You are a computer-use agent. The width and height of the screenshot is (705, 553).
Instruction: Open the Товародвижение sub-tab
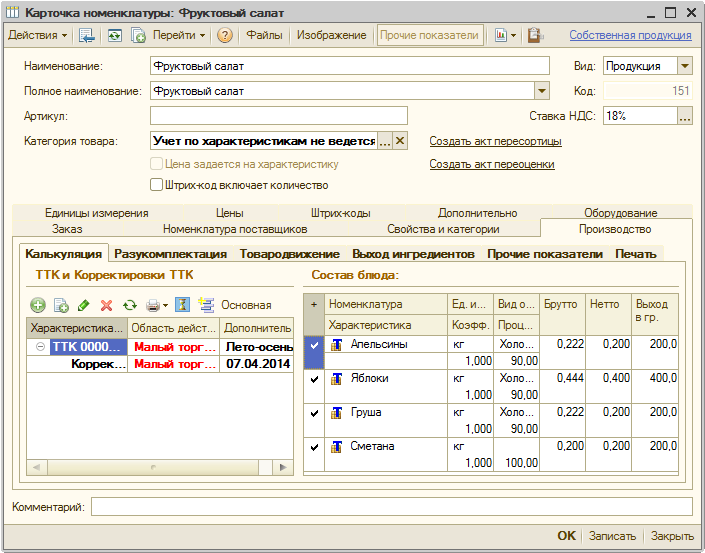coord(290,254)
